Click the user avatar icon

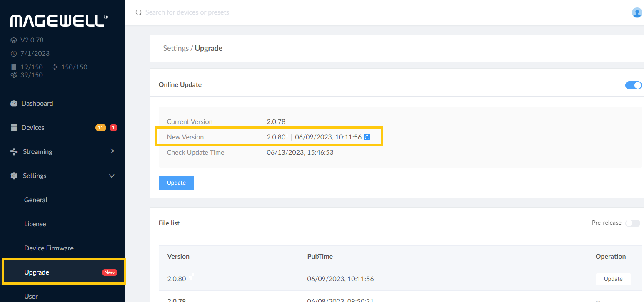click(637, 12)
